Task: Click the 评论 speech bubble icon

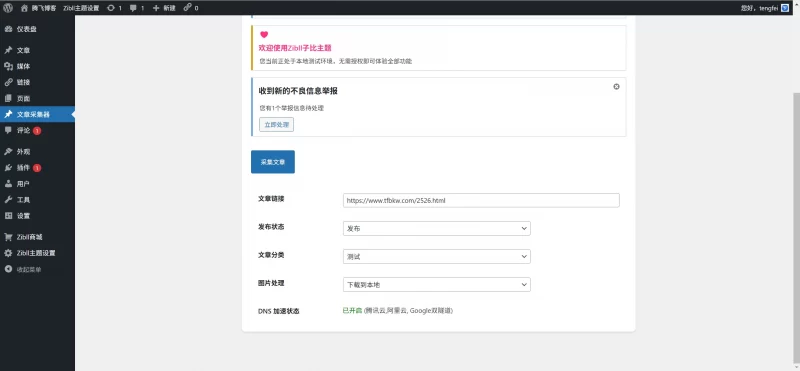Action: pos(8,130)
